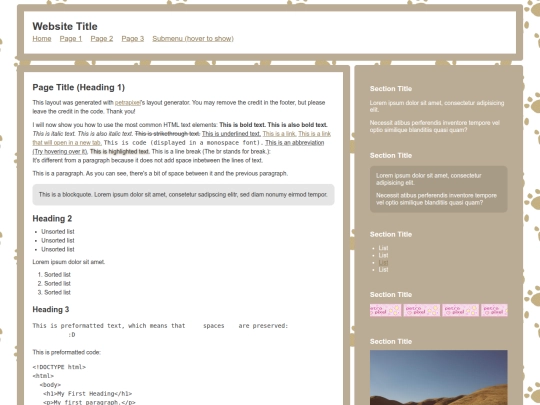Go to Page 3 in navigation
The image size is (540, 405).
[x=133, y=39]
